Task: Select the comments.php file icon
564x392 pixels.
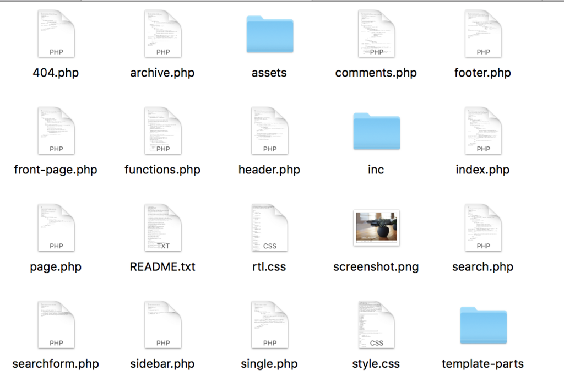Action: pyautogui.click(x=376, y=34)
